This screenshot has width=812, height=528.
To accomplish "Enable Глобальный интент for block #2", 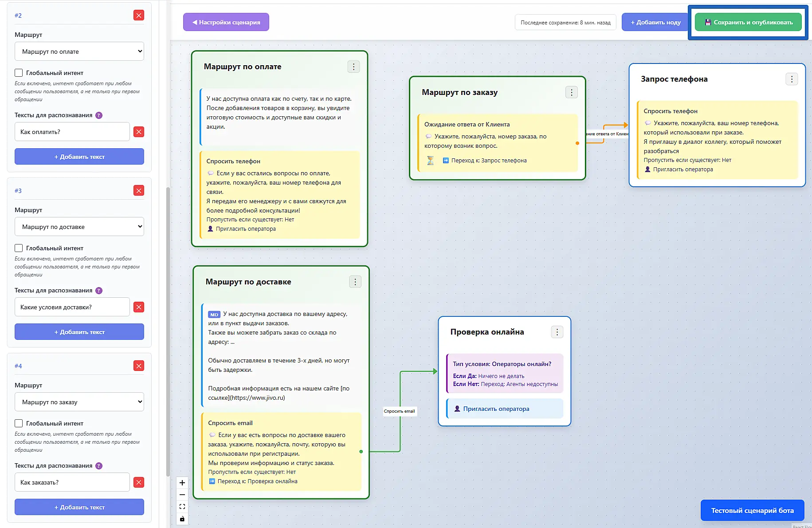I will tap(19, 73).
